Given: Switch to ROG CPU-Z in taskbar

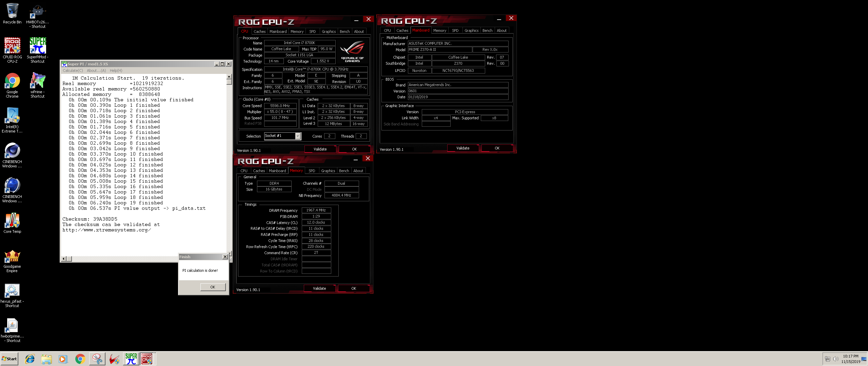Looking at the screenshot, I should point(147,359).
